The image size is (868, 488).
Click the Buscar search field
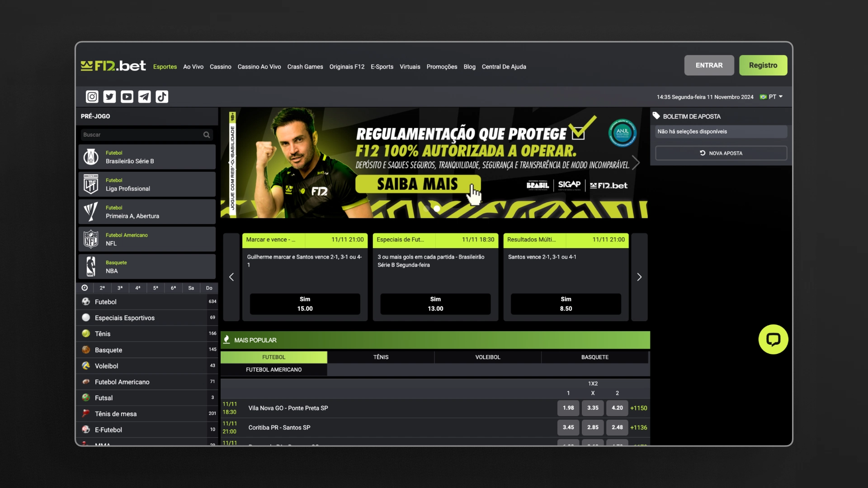tap(146, 135)
